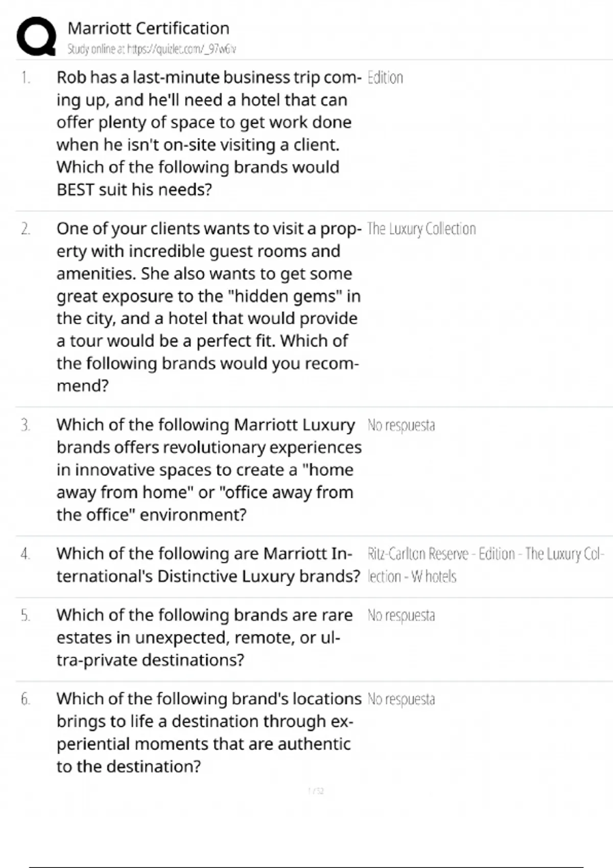Select question 1 about Rob's business trip

click(x=208, y=133)
